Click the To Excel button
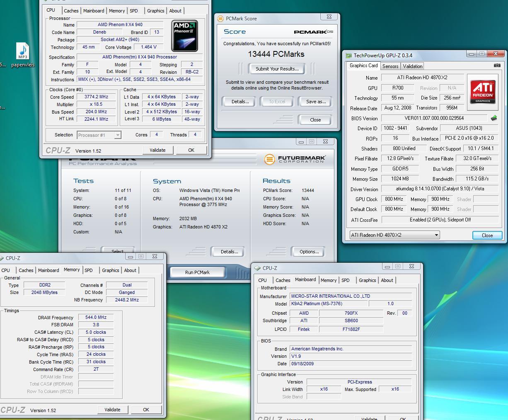The image size is (508, 420). [277, 102]
